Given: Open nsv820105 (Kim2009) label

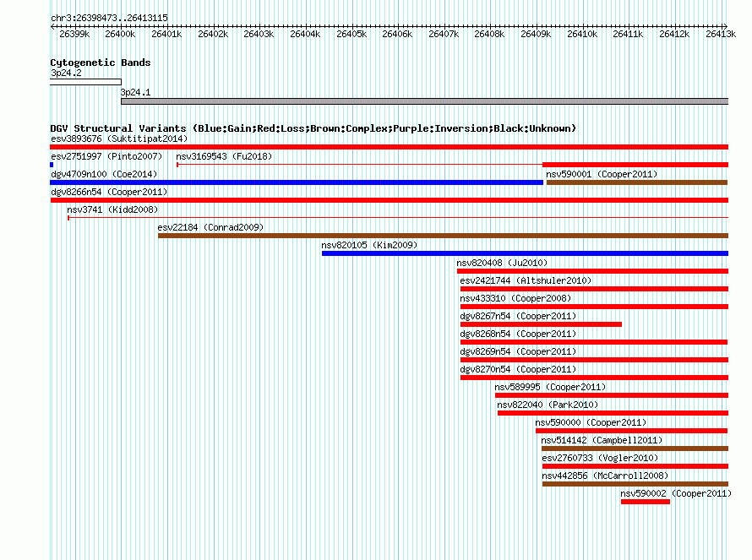Looking at the screenshot, I should [369, 245].
